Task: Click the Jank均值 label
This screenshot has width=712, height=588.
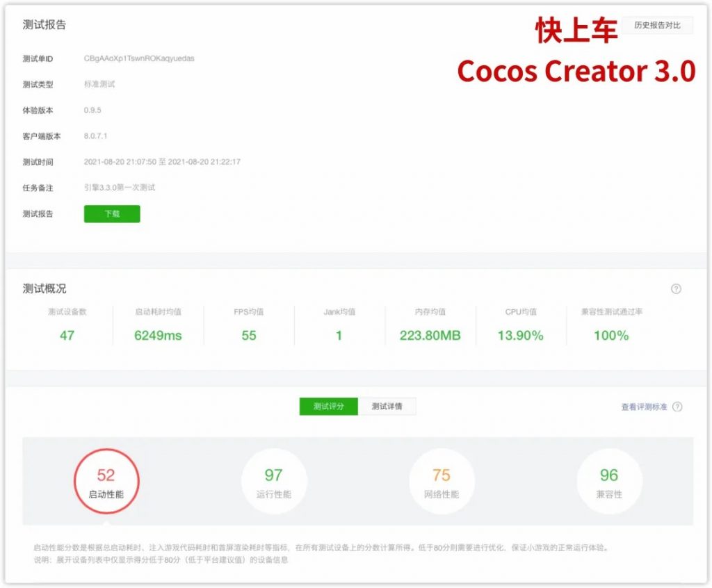Action: (x=339, y=312)
